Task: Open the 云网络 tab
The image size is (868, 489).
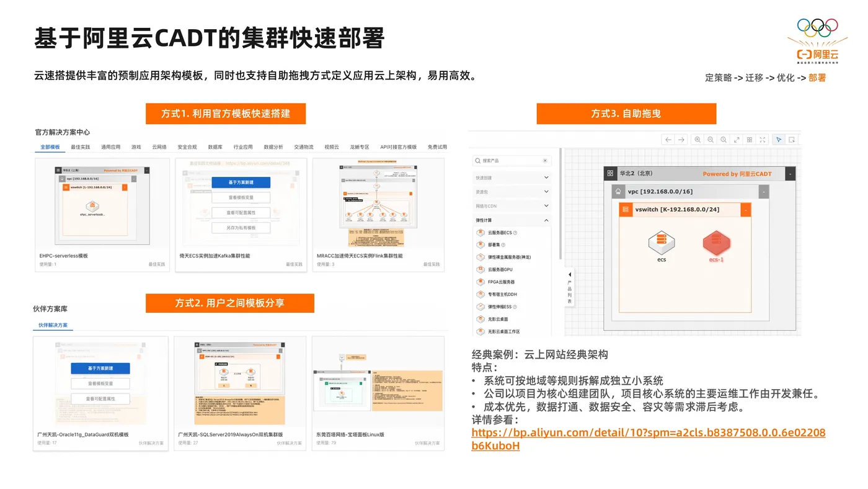Action: click(x=159, y=147)
